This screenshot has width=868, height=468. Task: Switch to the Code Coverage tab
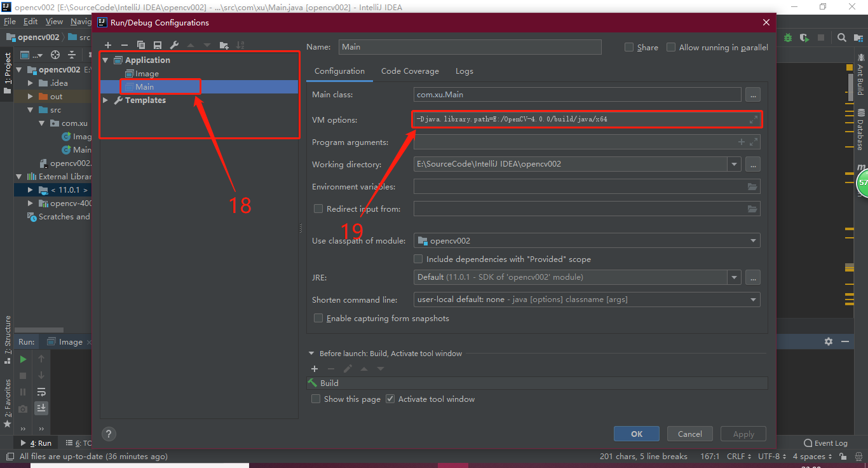click(410, 71)
